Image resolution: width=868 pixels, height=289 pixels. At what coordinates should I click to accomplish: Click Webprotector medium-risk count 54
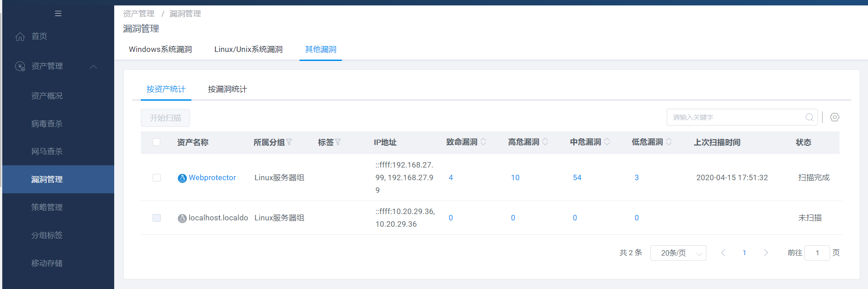[577, 177]
